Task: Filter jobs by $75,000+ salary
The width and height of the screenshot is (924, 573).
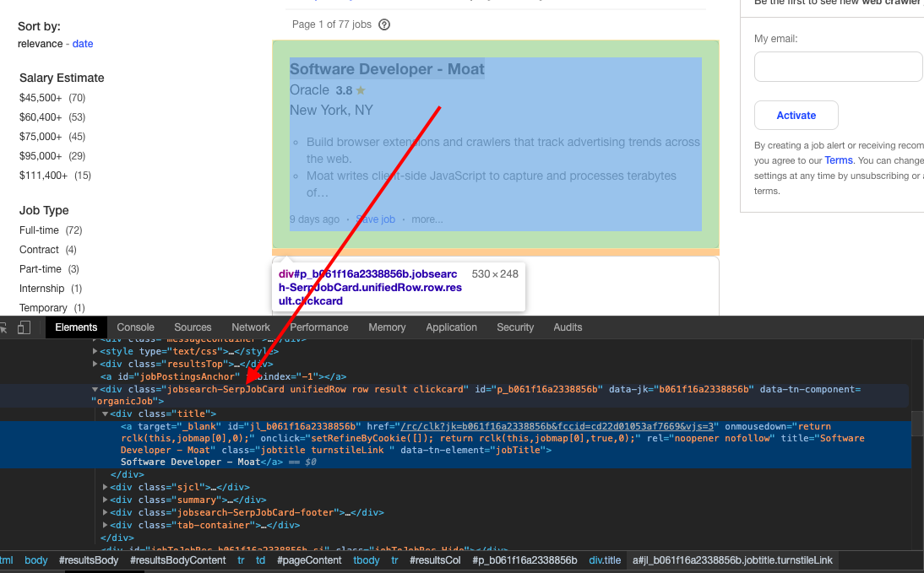Action: 41,136
